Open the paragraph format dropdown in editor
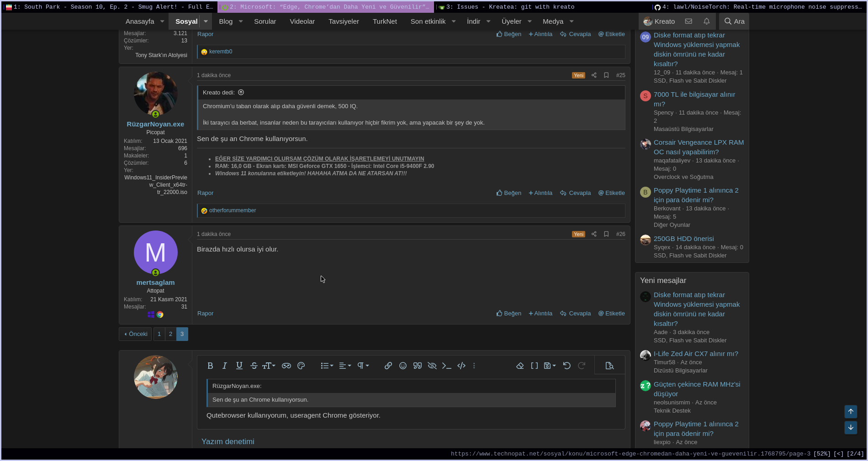The image size is (868, 461). coord(363,366)
